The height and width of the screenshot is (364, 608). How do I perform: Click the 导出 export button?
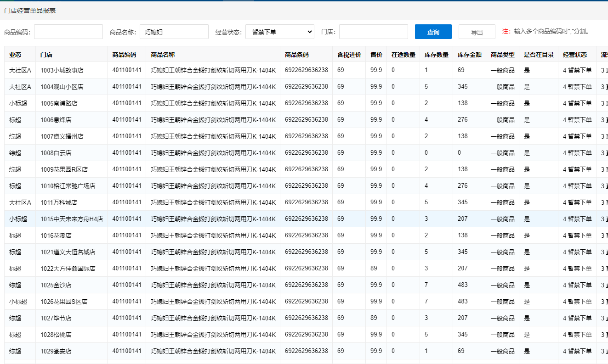coord(477,32)
